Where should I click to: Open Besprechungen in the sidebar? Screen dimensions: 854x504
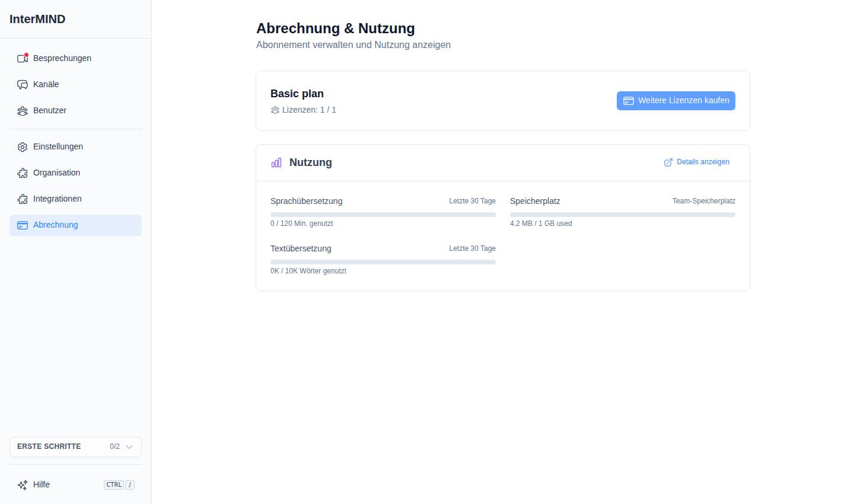click(x=75, y=58)
